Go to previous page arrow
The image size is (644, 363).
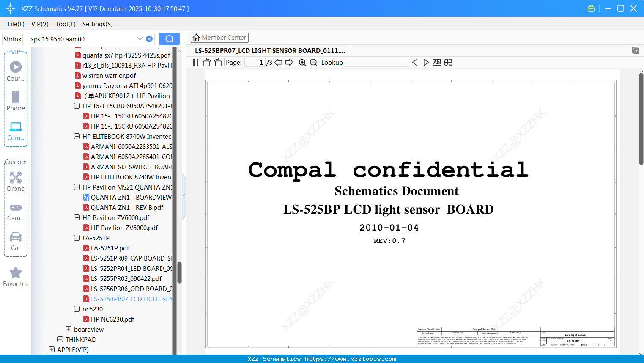coord(278,62)
